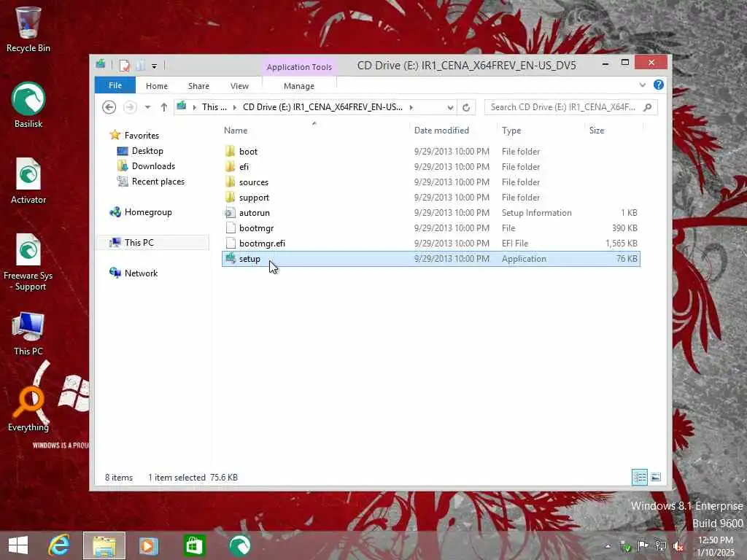
Task: Select the bootmgr.efi file
Action: [430, 243]
